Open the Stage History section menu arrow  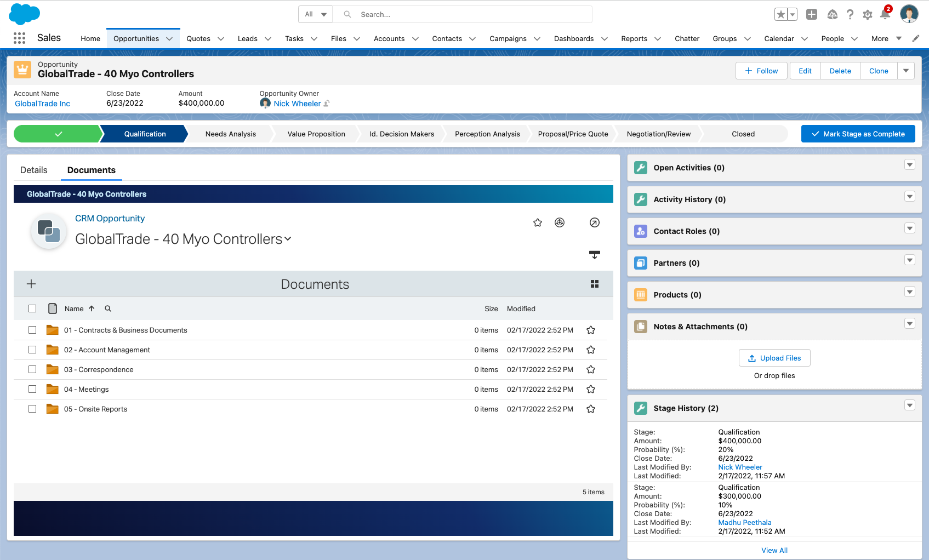pos(910,405)
